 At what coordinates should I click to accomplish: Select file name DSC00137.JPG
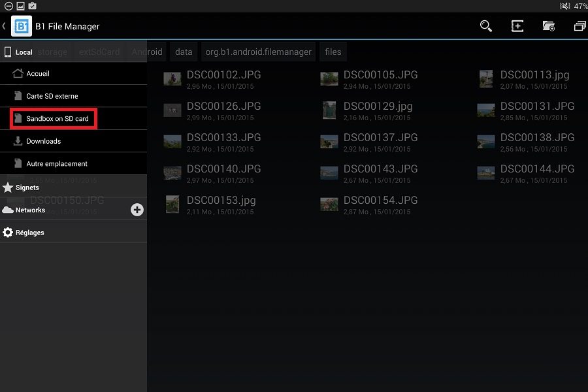[381, 137]
